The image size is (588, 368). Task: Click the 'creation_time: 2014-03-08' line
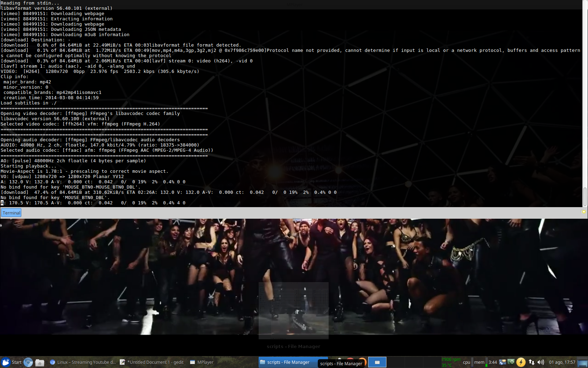(x=51, y=98)
